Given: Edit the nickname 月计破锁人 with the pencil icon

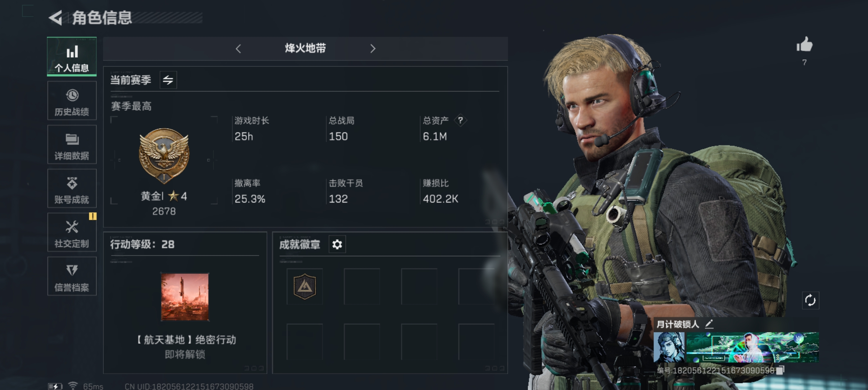Looking at the screenshot, I should 709,324.
